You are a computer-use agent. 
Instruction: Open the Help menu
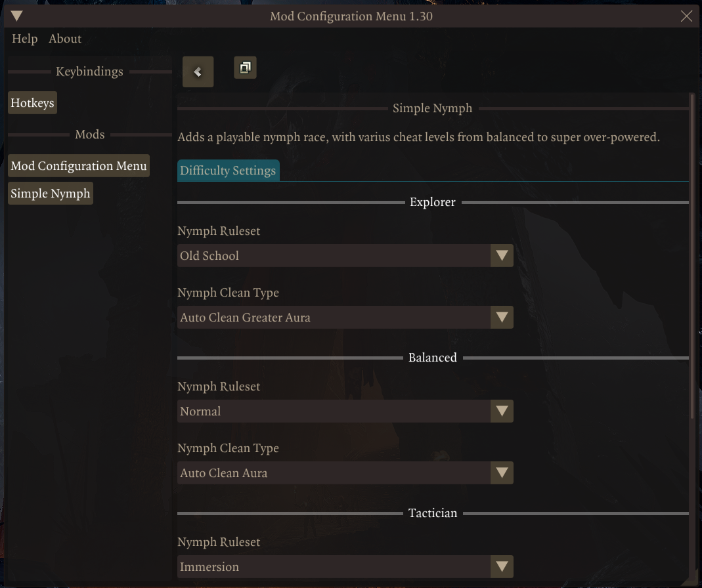(24, 39)
